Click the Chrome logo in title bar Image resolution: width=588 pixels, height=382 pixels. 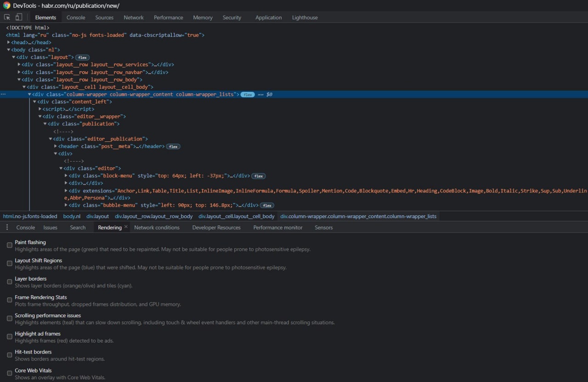tap(6, 6)
